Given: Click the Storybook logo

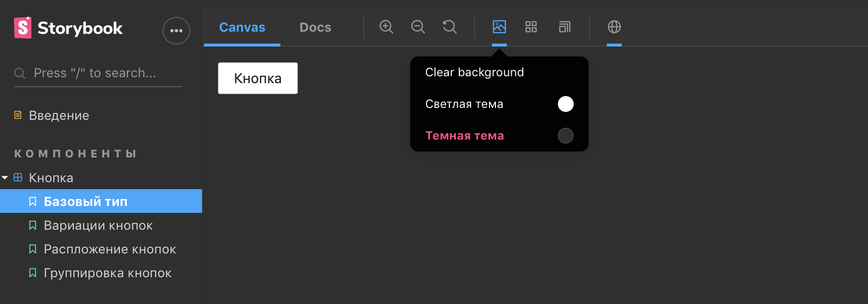Looking at the screenshot, I should (x=68, y=28).
